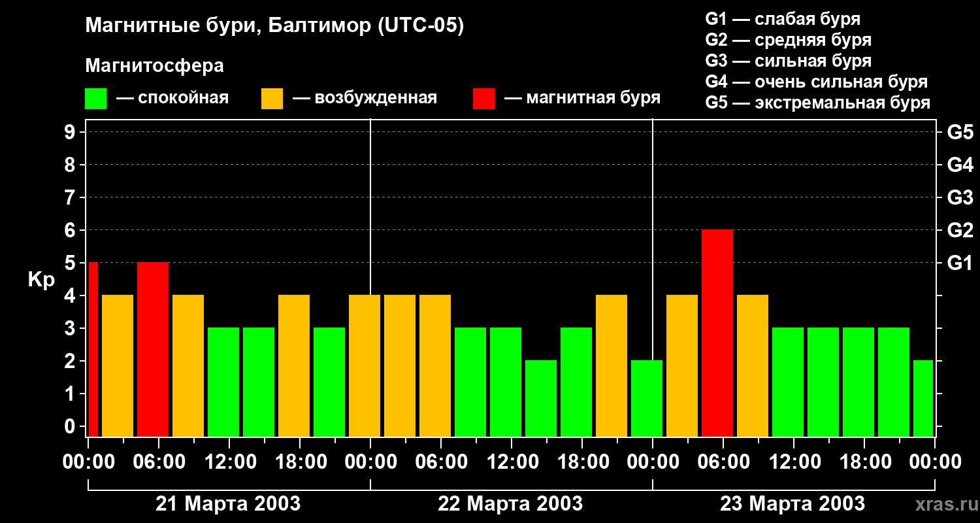Image resolution: width=980 pixels, height=523 pixels.
Task: Click the '06:00' time label above 21 Марта
Action: (x=159, y=462)
